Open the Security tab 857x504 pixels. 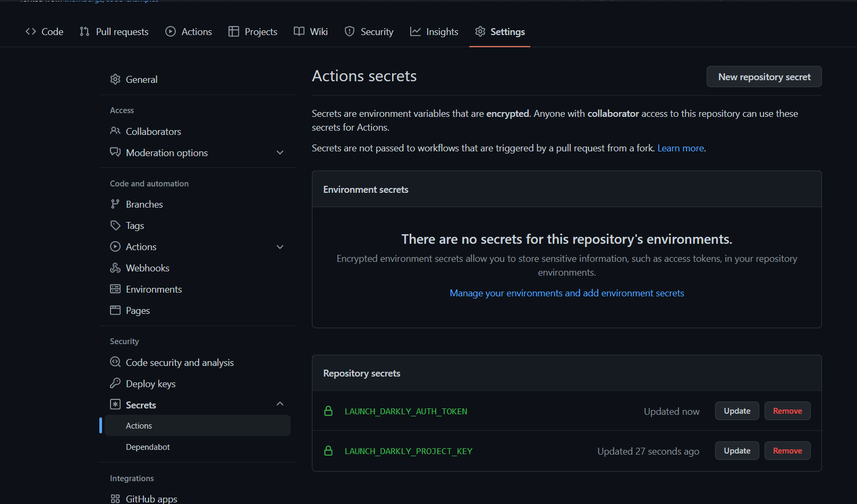click(x=369, y=32)
